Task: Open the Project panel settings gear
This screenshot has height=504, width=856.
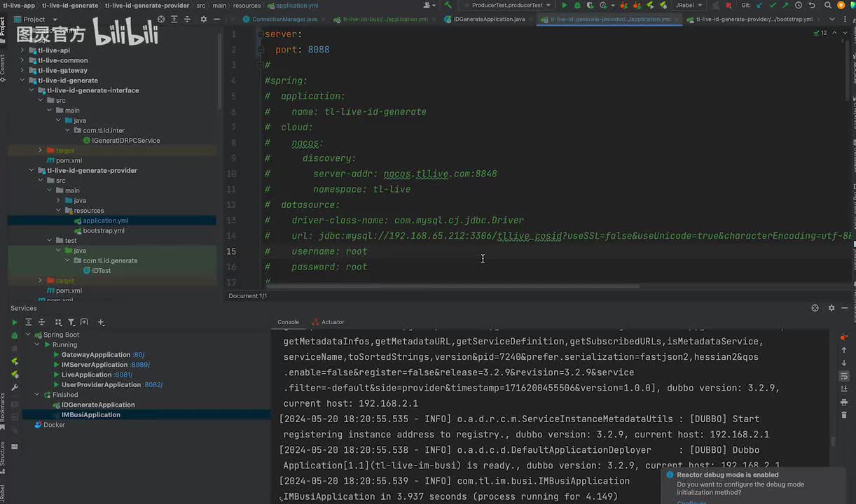Action: [x=204, y=20]
